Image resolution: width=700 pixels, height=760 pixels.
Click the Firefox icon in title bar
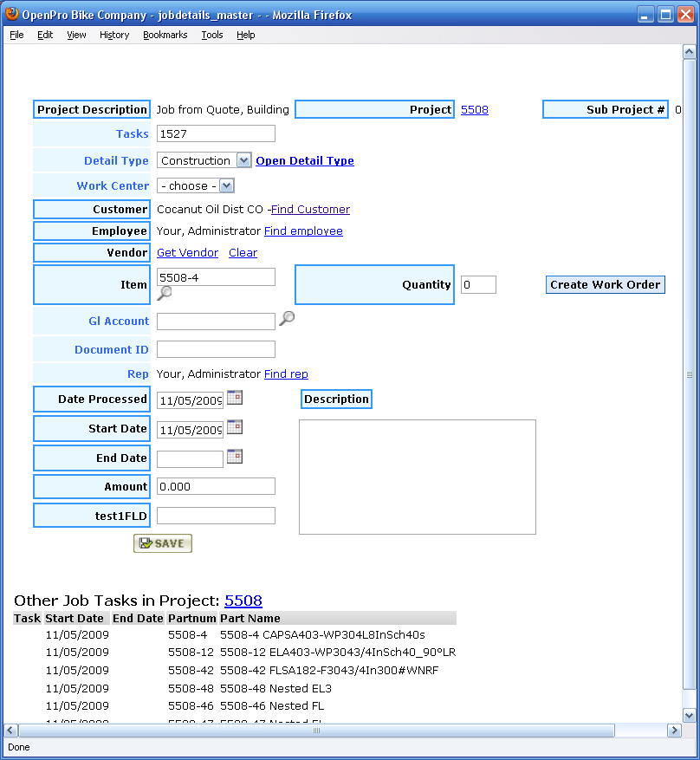pos(12,15)
